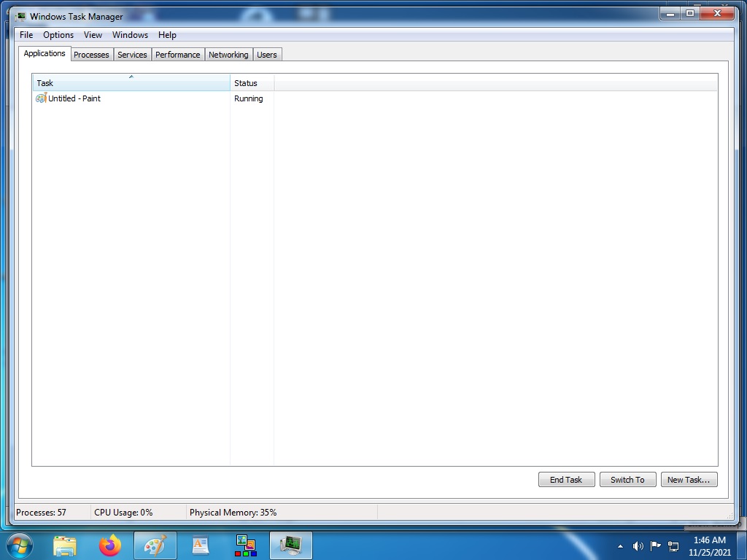
Task: Show hidden system tray icons
Action: coord(620,546)
